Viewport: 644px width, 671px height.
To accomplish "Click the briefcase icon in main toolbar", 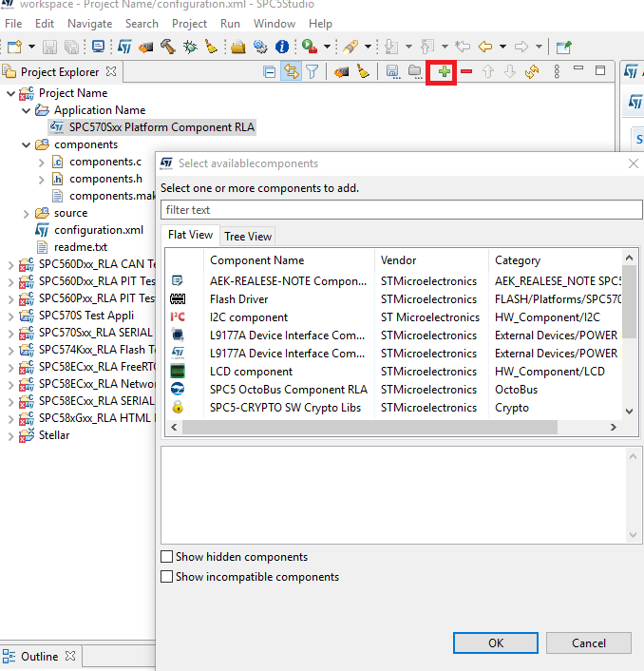I will [x=238, y=47].
